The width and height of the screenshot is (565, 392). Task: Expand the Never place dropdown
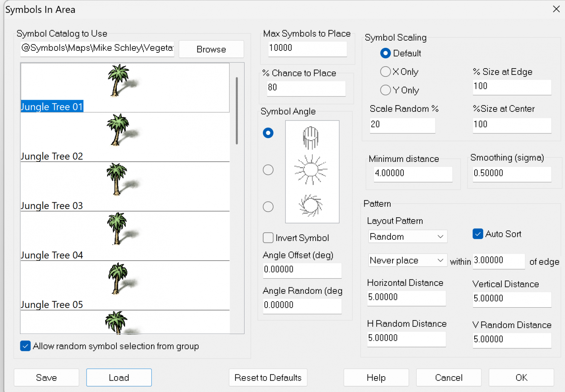(408, 260)
